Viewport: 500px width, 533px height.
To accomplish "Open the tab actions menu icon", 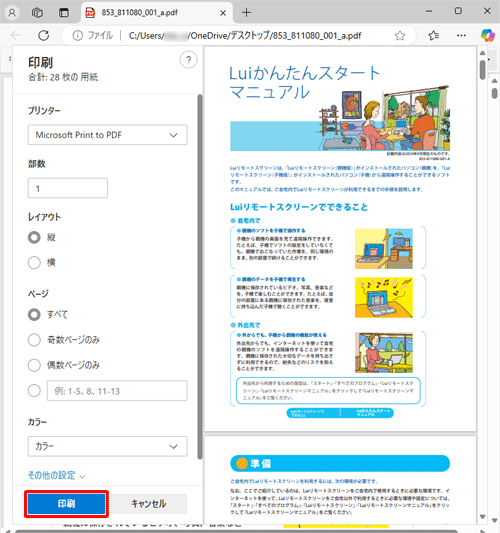I will point(64,13).
